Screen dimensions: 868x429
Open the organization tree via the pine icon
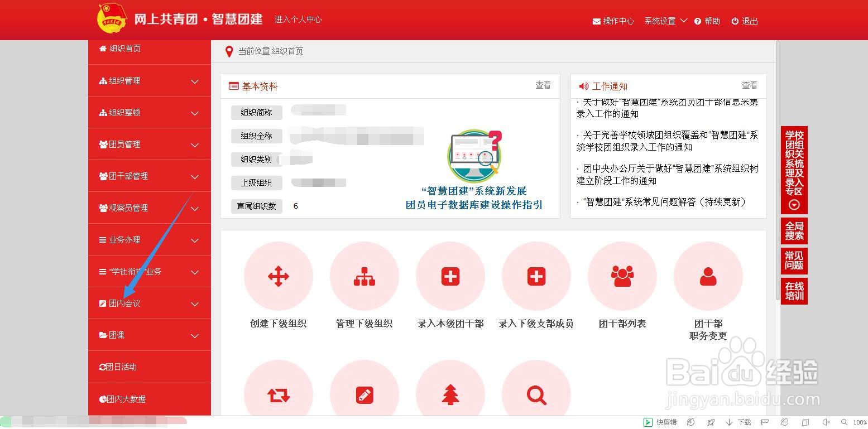[450, 396]
